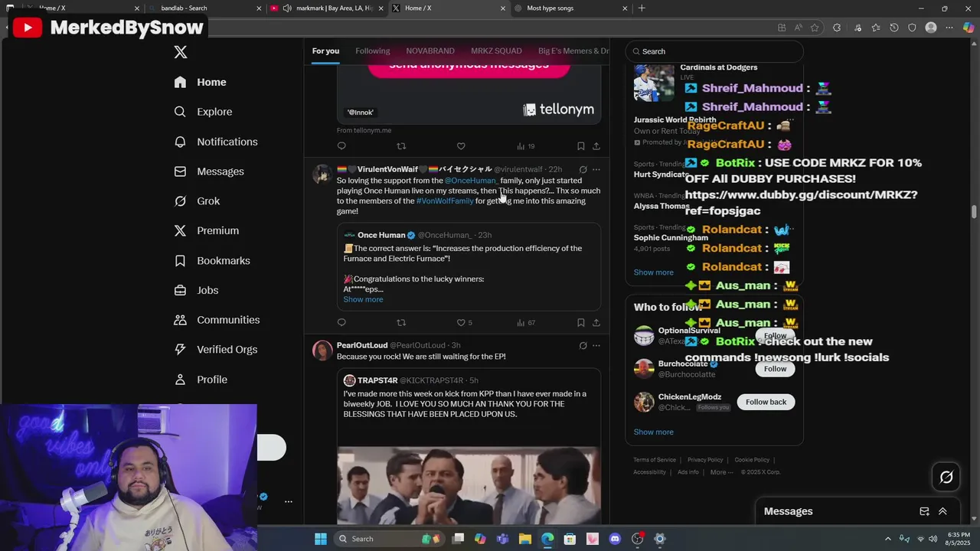The width and height of the screenshot is (980, 551).
Task: Bookmark the tellonym post
Action: point(580,146)
